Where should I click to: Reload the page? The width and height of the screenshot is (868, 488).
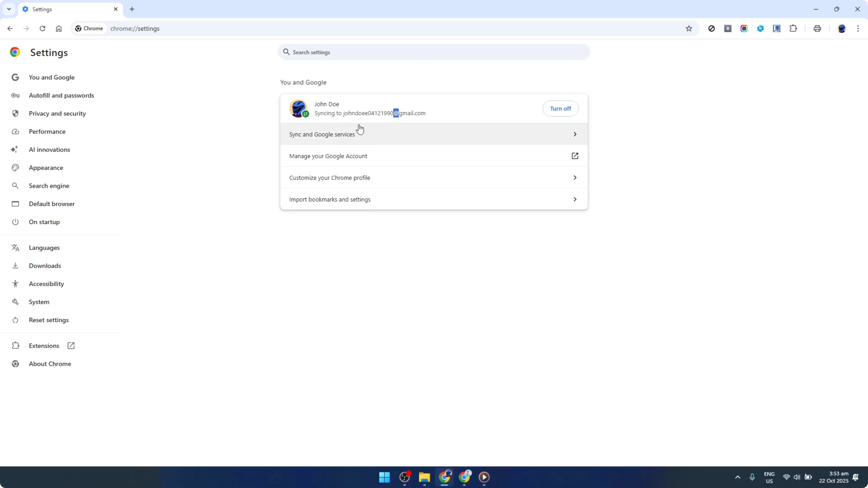[42, 28]
